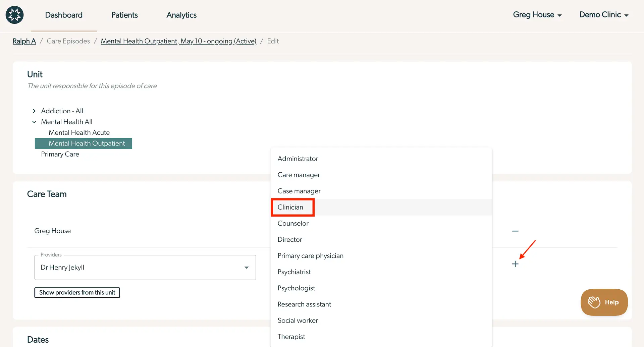The image size is (644, 347).
Task: Click the Ralph A breadcrumb link
Action: coord(24,41)
